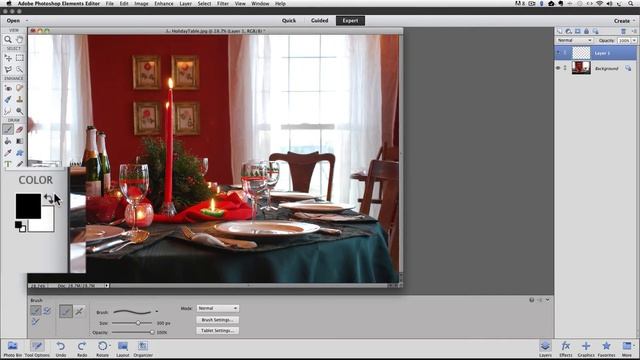Open brush Mode dropdown set to Normal
The width and height of the screenshot is (640, 360).
pyautogui.click(x=218, y=308)
